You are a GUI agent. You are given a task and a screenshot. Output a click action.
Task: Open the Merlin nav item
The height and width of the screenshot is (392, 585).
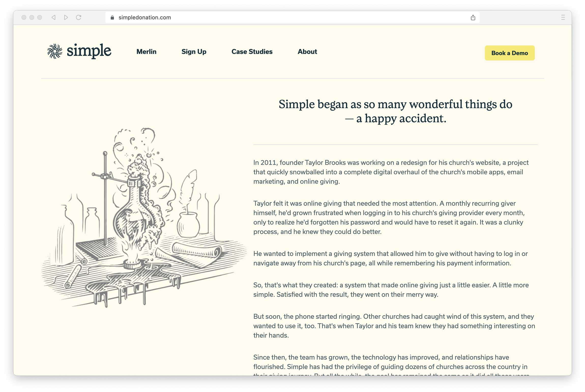pyautogui.click(x=146, y=52)
